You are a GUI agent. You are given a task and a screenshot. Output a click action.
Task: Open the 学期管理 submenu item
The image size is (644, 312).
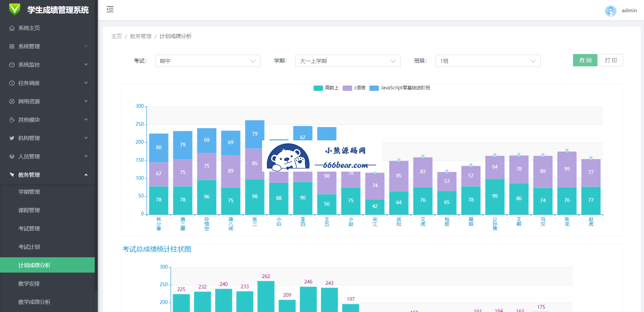pos(48,192)
